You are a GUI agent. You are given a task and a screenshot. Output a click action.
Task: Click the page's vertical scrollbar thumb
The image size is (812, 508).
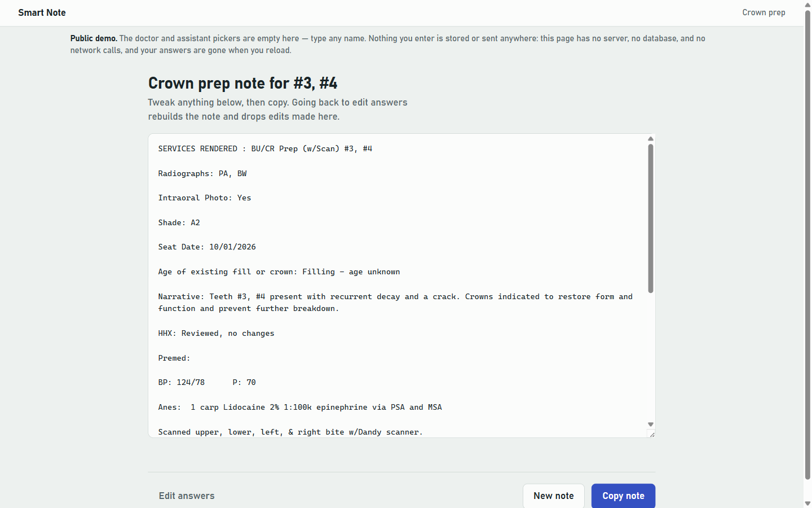(x=807, y=244)
